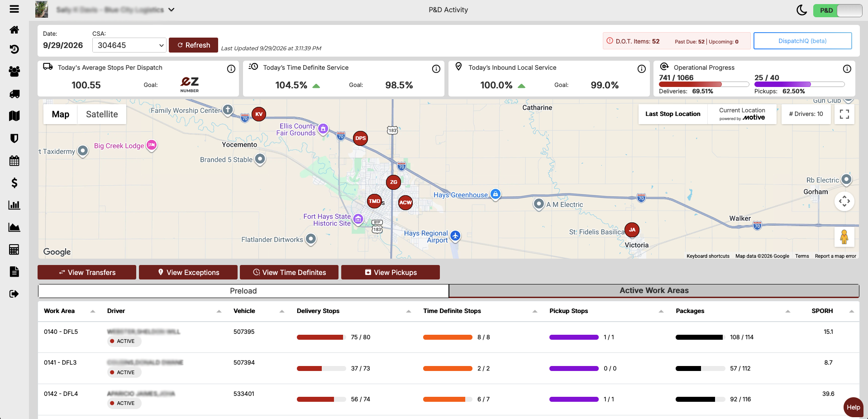Viewport: 868px width, 419px height.
Task: Open the dollar sign sidebar icon
Action: pyautogui.click(x=14, y=183)
